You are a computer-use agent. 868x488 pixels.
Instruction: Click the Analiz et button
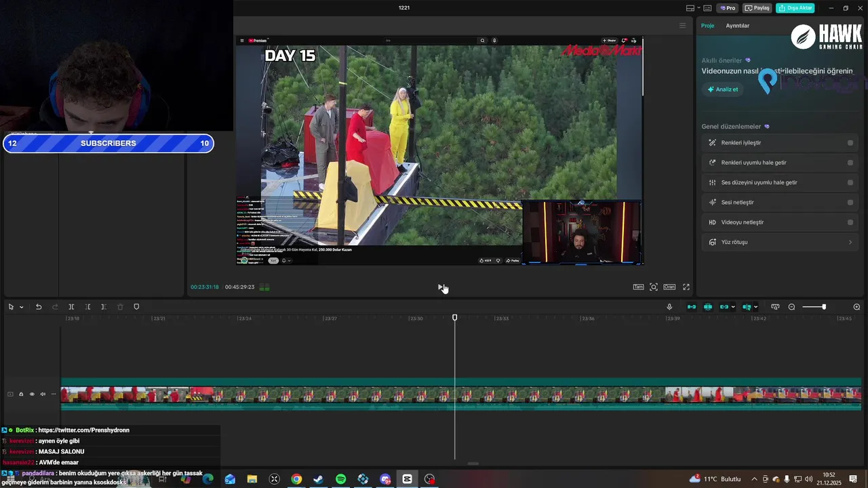[x=723, y=89]
